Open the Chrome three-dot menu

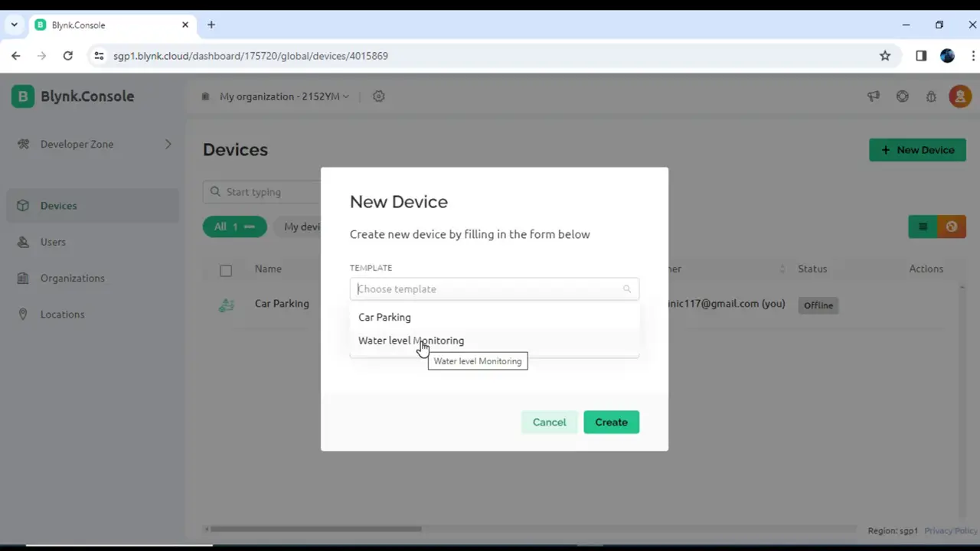[974, 56]
